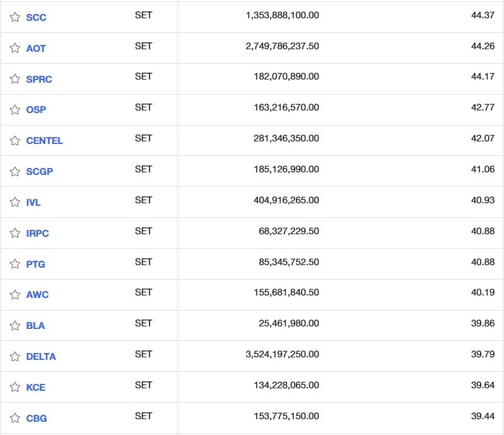Mark SCGP with the star icon
The height and width of the screenshot is (435, 504).
click(x=15, y=172)
